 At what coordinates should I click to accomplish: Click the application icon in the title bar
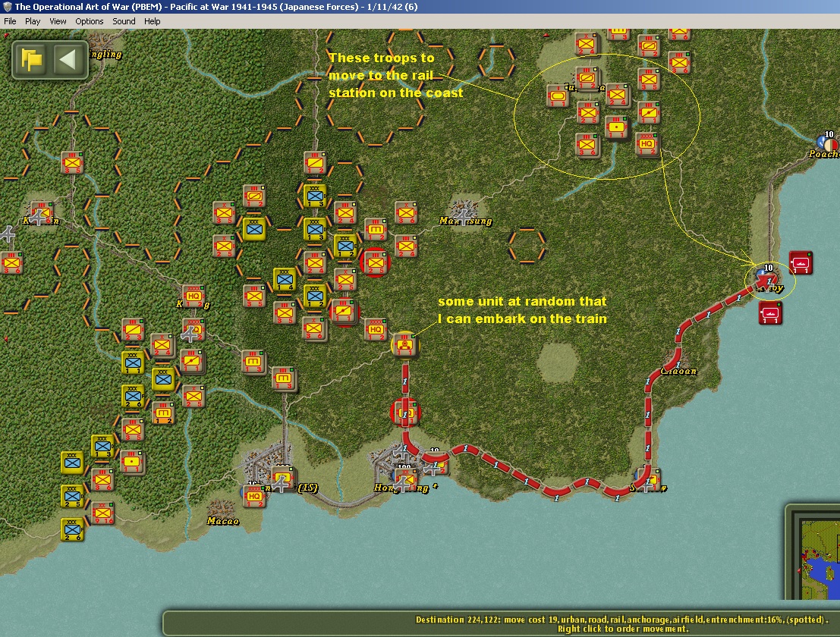8,7
